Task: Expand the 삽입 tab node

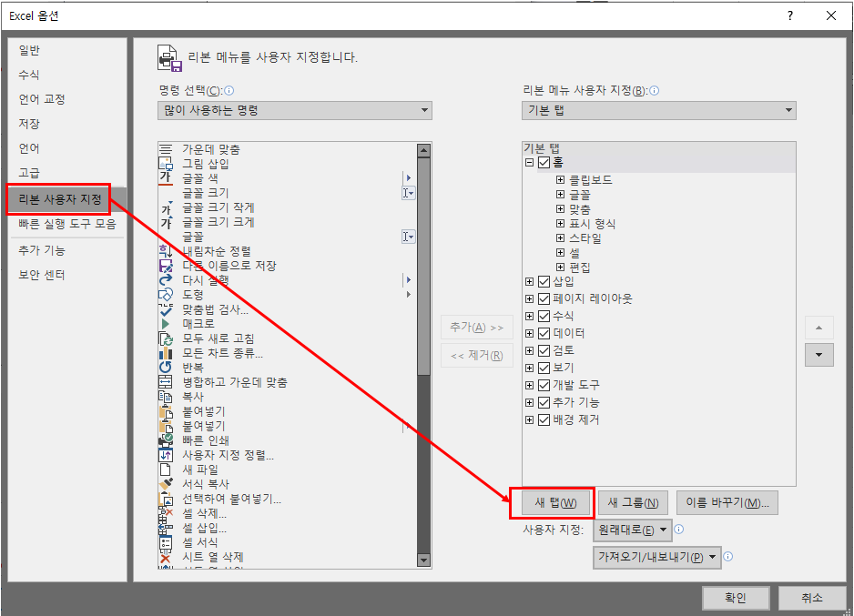Action: 529,281
